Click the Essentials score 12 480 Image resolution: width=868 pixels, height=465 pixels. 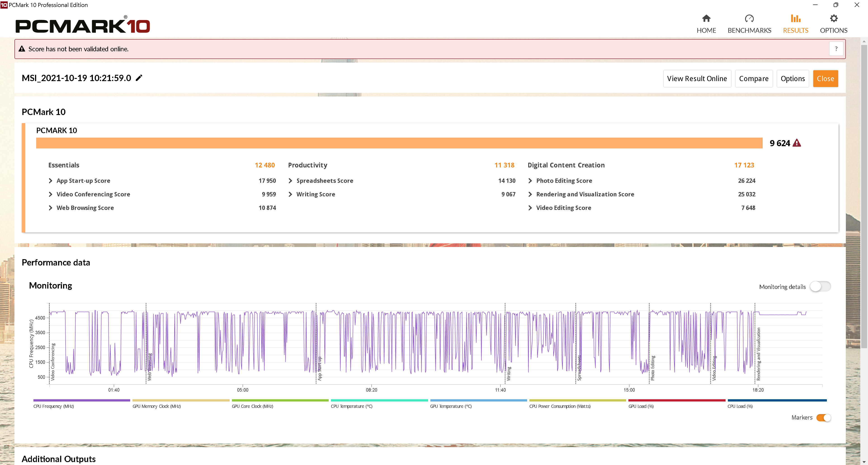pyautogui.click(x=264, y=165)
